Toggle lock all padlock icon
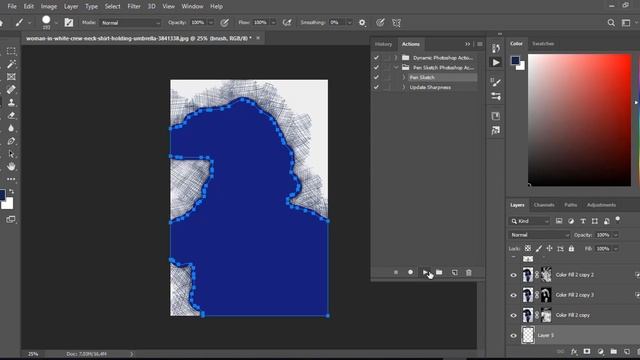The height and width of the screenshot is (360, 640). tap(571, 249)
